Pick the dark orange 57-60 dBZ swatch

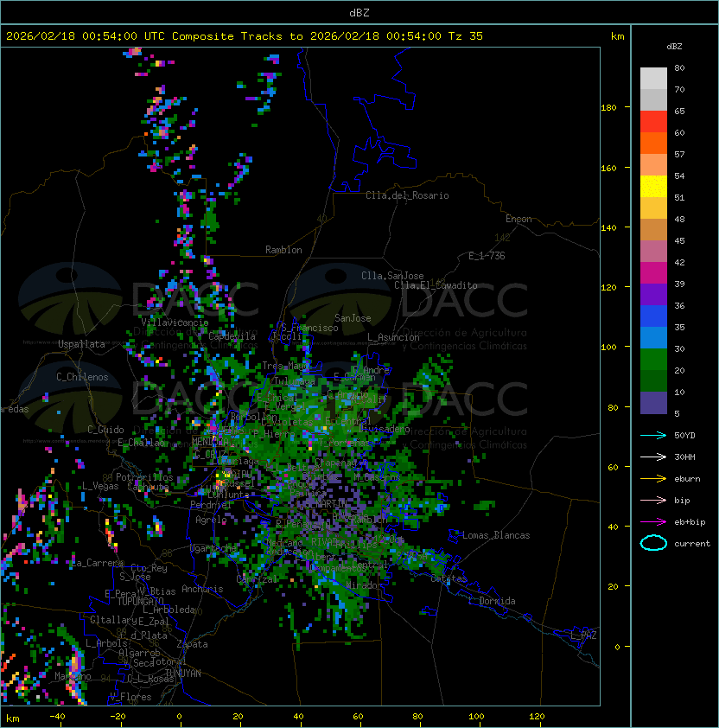pos(653,143)
